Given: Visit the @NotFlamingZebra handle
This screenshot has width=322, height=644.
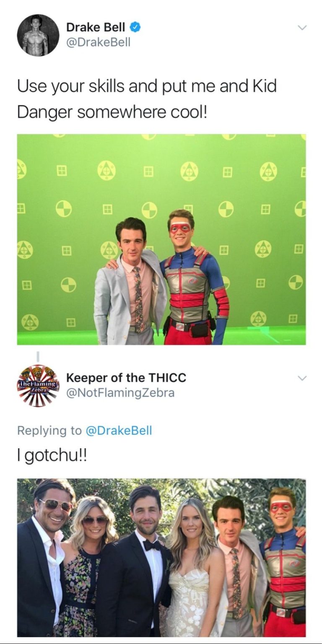Looking at the screenshot, I should 120,393.
